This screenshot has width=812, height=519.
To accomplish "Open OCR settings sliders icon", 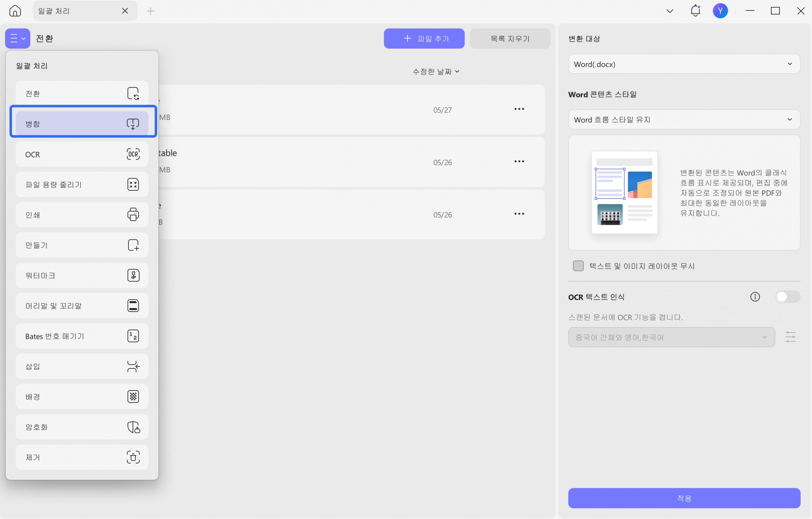I will tap(790, 337).
